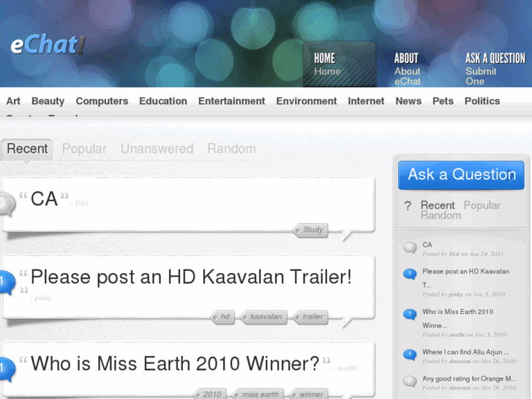Browse the Internet category
532x399 pixels.
[x=366, y=101]
